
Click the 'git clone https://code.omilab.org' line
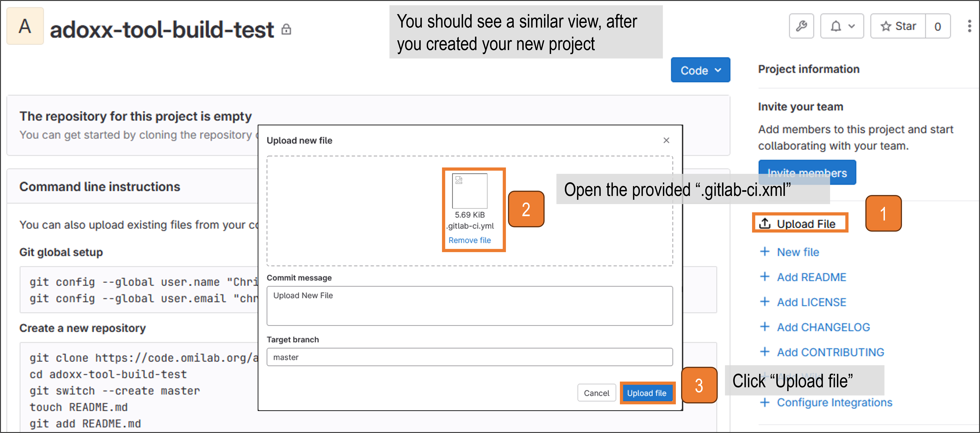[144, 358]
